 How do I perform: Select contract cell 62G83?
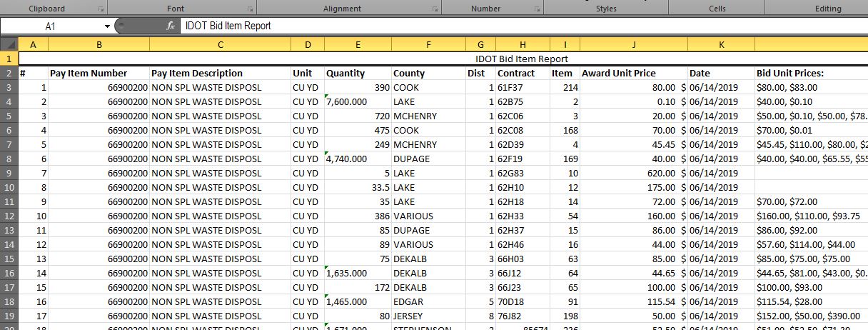pos(523,173)
